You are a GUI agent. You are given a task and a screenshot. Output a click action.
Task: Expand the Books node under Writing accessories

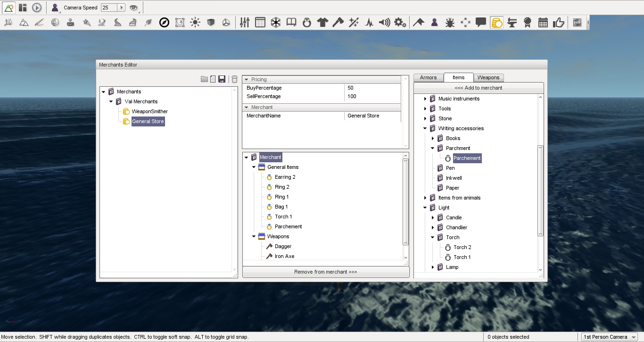(433, 138)
